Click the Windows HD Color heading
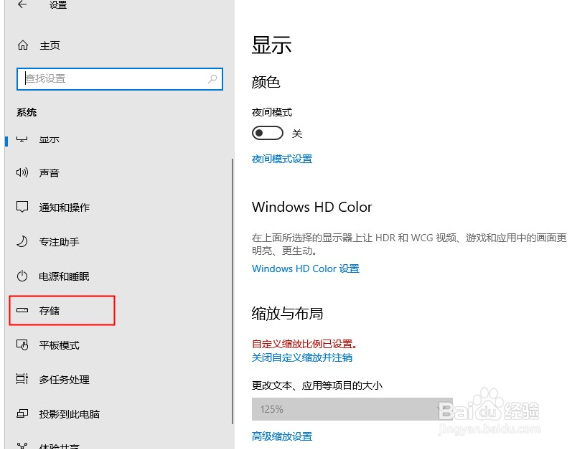571x449 pixels. [x=312, y=207]
